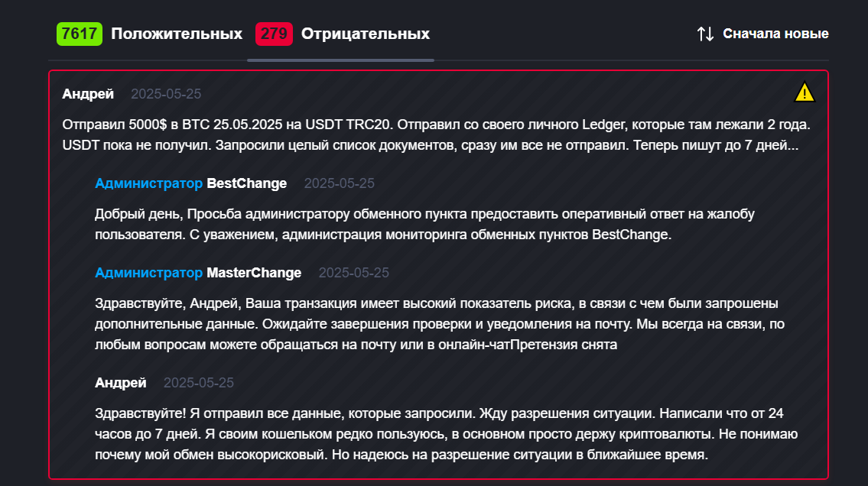Click reviewer name Андрей on the main review

[x=88, y=94]
